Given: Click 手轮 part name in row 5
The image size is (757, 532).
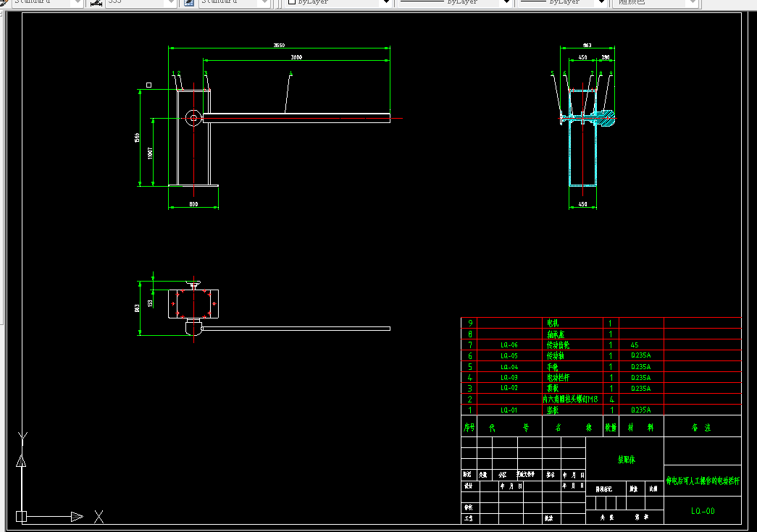Looking at the screenshot, I should 552,366.
